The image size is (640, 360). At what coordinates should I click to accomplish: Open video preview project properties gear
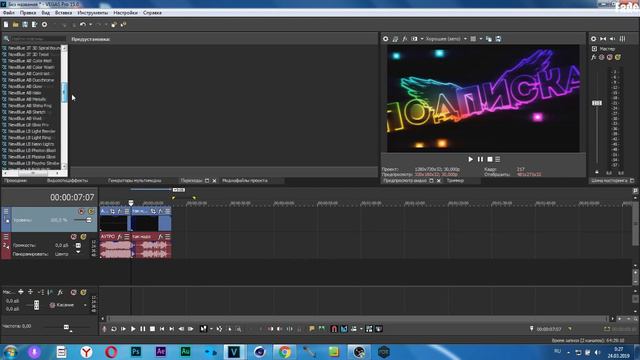point(385,39)
